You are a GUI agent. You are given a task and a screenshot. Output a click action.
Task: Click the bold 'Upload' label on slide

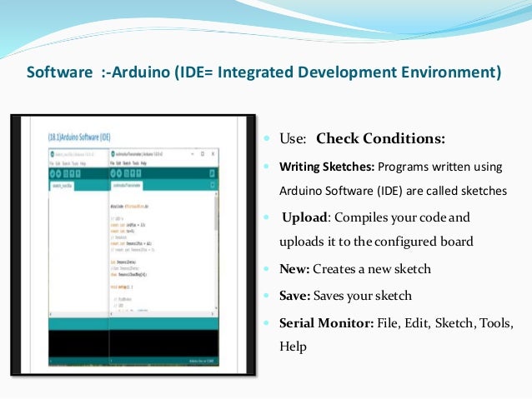tap(304, 217)
